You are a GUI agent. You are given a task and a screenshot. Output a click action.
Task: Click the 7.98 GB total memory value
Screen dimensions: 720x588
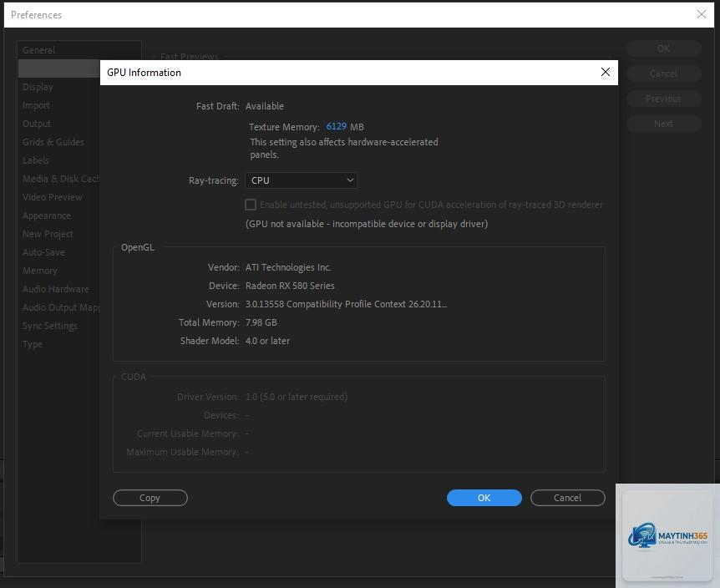pyautogui.click(x=261, y=322)
